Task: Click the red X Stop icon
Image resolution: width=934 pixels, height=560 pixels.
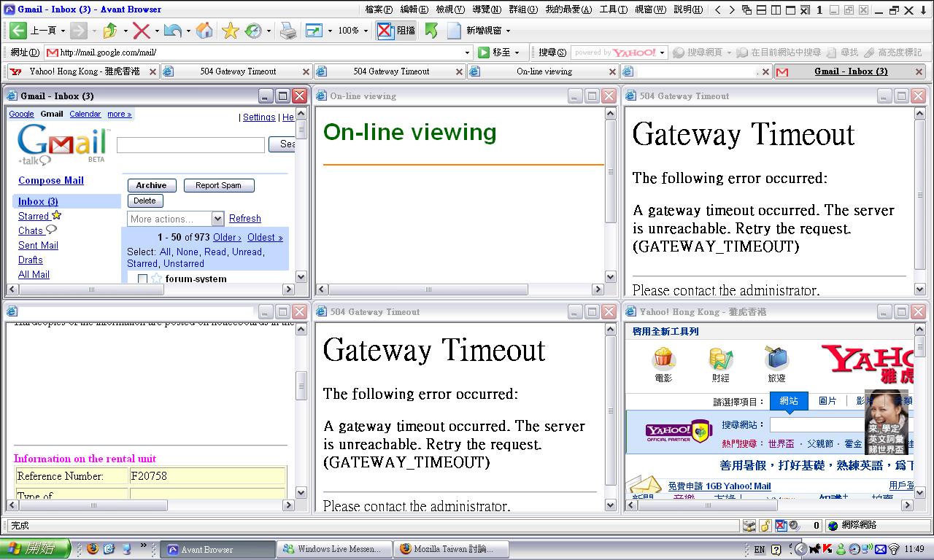Action: click(x=142, y=31)
